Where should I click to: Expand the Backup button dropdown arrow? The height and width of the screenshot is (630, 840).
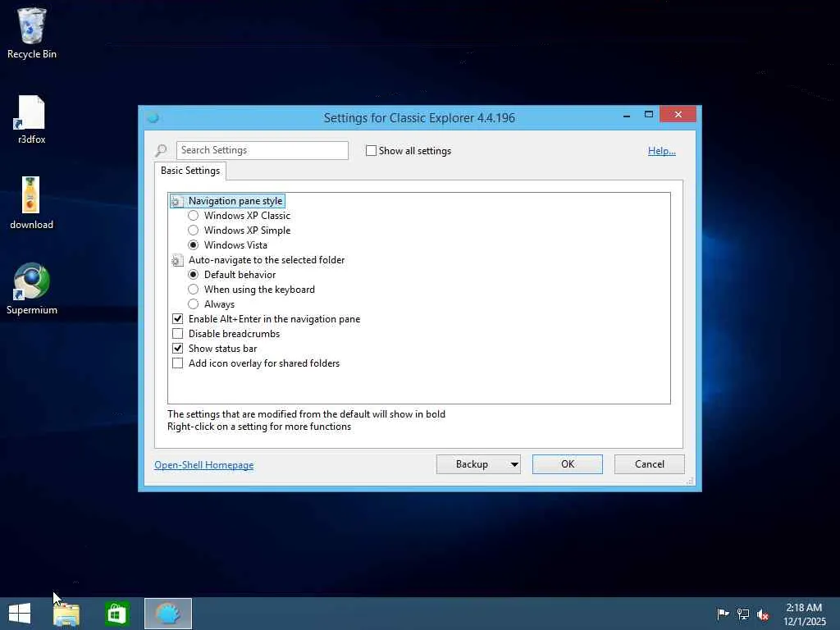[514, 464]
